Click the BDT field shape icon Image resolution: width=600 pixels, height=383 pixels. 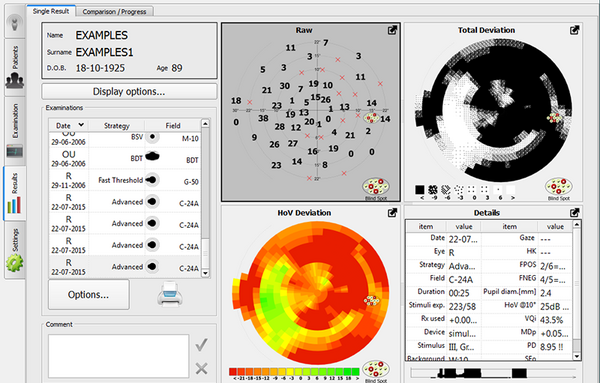point(152,156)
